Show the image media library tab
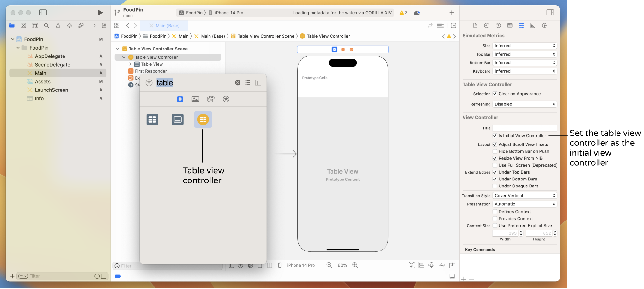The image size is (644, 289). click(195, 99)
